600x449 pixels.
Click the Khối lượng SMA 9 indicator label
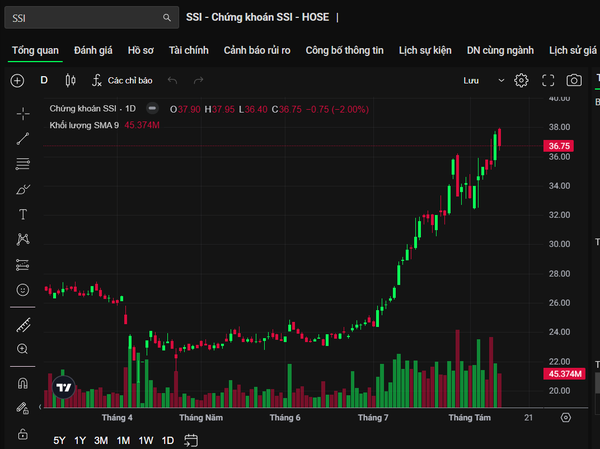[84, 125]
